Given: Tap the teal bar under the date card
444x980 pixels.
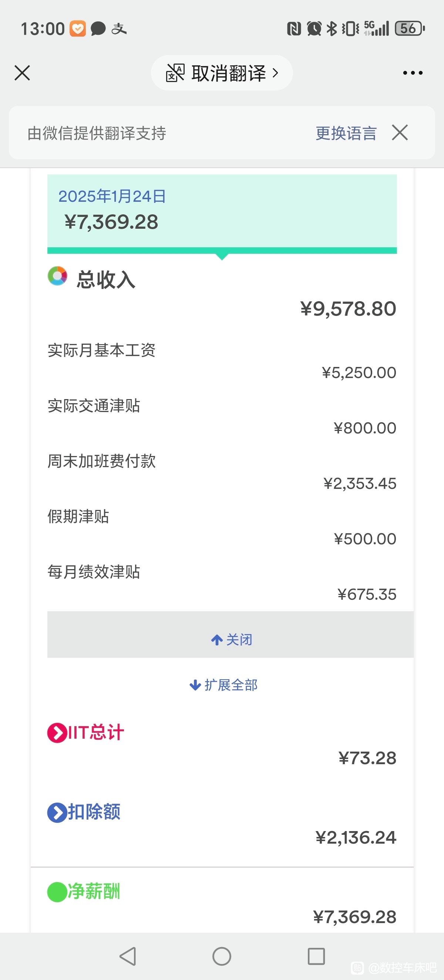Looking at the screenshot, I should [222, 250].
